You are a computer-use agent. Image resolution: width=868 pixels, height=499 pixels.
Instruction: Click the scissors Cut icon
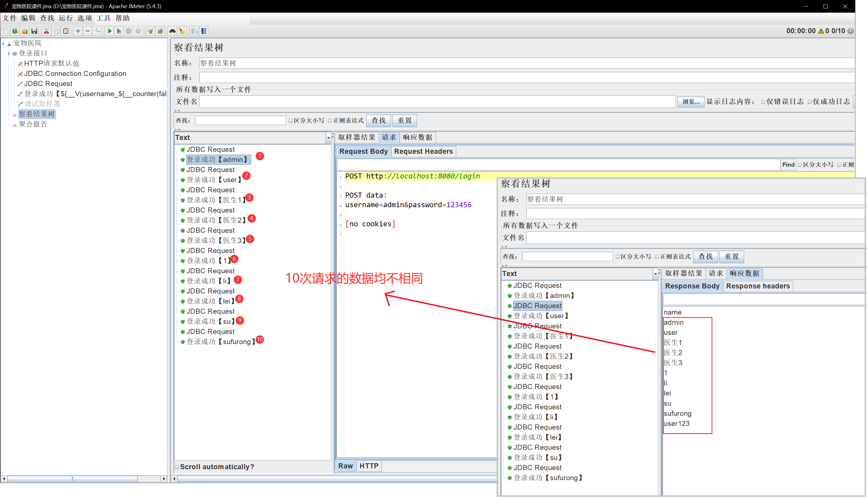(x=46, y=31)
